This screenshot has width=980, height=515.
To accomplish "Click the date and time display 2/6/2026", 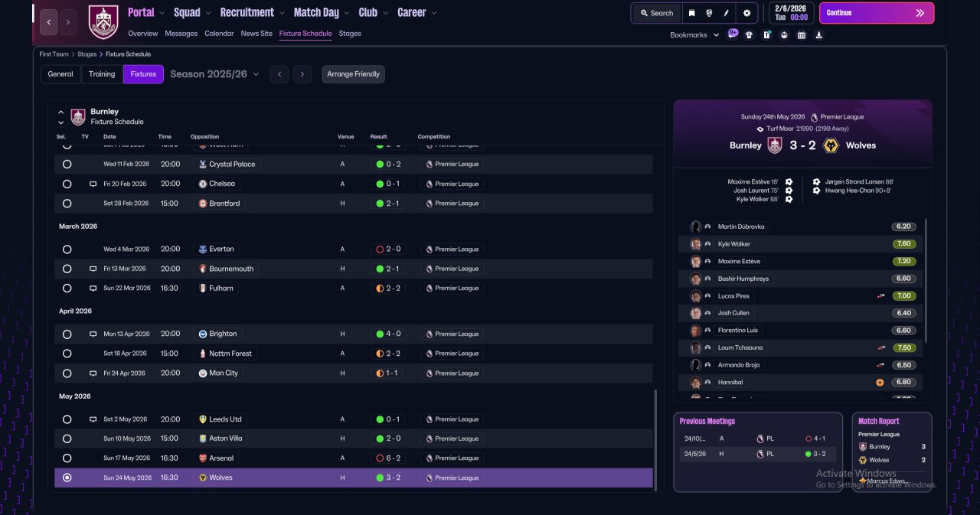I will click(792, 13).
